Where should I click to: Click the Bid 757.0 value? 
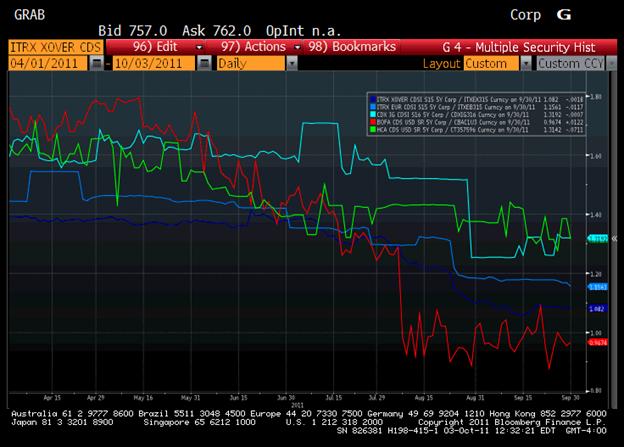[133, 31]
